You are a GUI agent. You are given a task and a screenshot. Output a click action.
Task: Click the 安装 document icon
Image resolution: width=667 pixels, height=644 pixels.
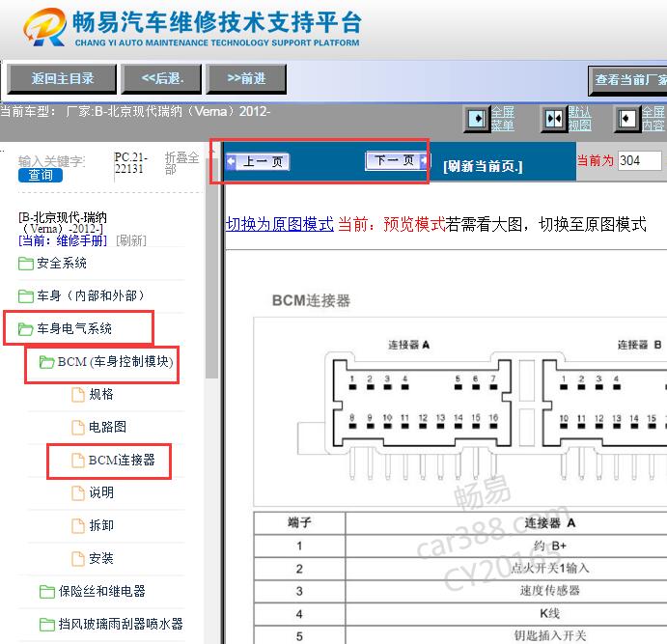coord(78,558)
